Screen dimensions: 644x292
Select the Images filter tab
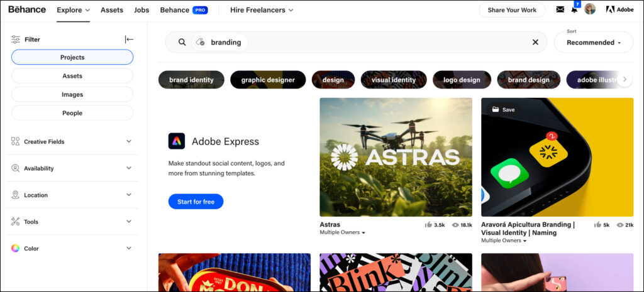pyautogui.click(x=72, y=94)
